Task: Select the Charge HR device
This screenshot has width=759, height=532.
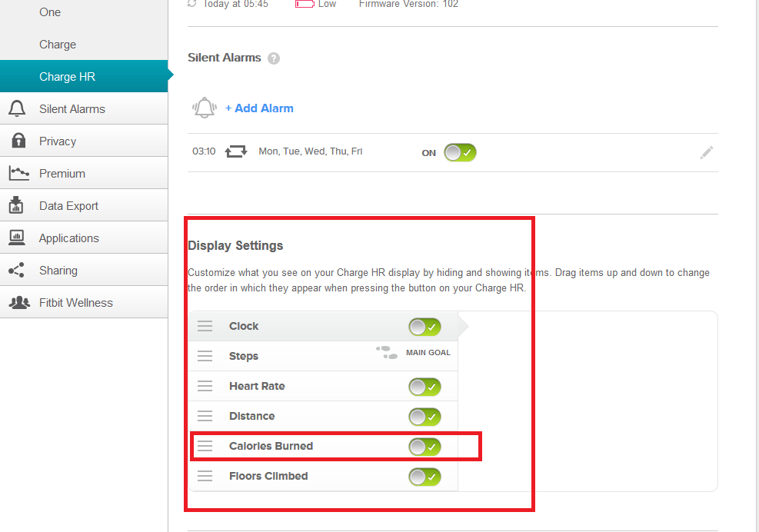Action: 84,76
